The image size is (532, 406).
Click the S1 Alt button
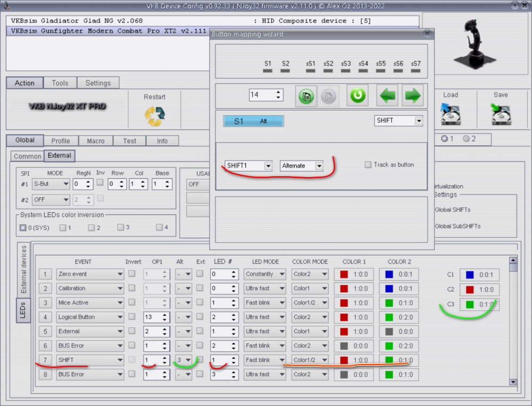pos(253,121)
